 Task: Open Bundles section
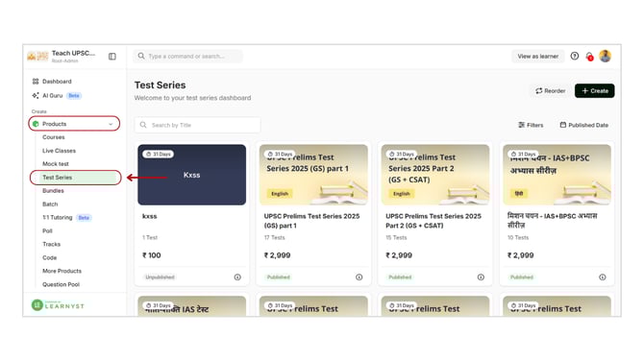pos(54,191)
